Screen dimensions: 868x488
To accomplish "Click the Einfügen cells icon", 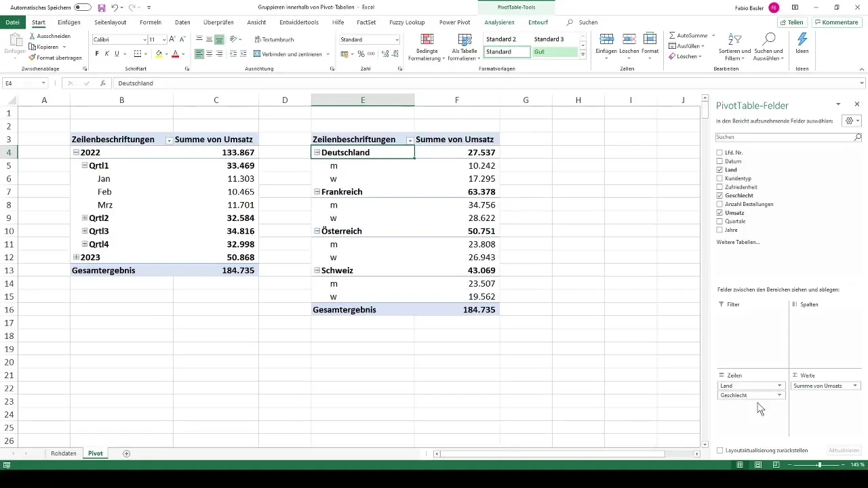I will 607,39.
